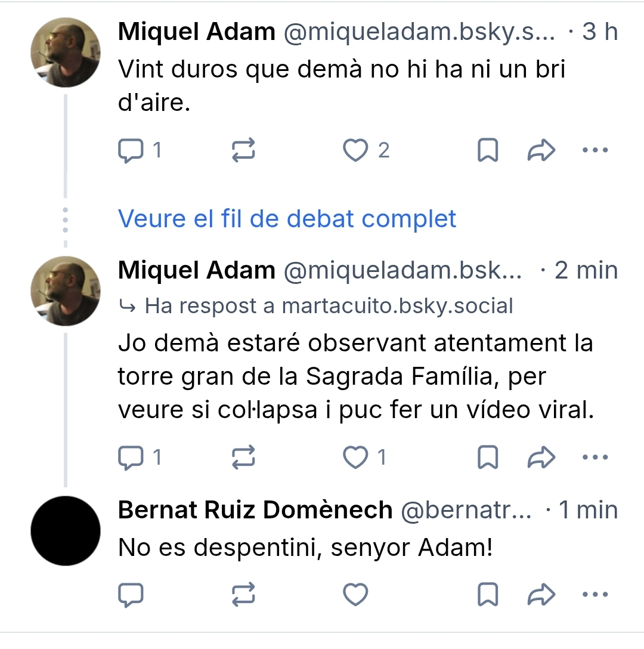Share the Sagrada Família post
Viewport: 644px width, 649px height.
[541, 458]
